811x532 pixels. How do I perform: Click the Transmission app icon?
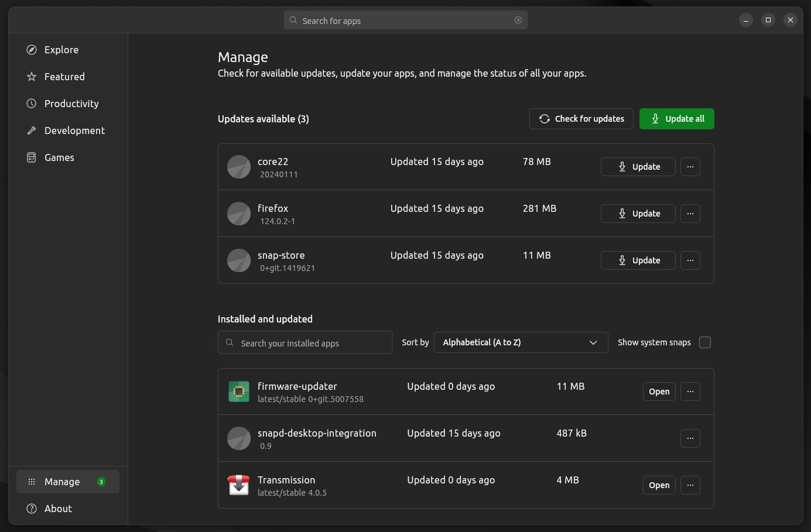[x=239, y=485]
